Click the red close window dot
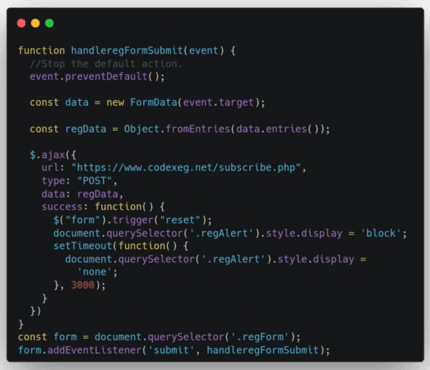The image size is (430, 370). pos(21,23)
